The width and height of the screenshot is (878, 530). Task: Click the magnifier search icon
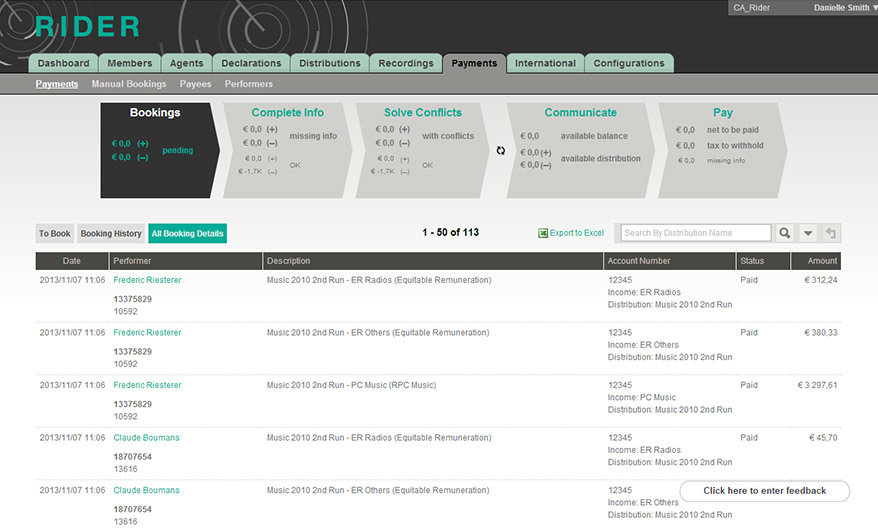[785, 233]
